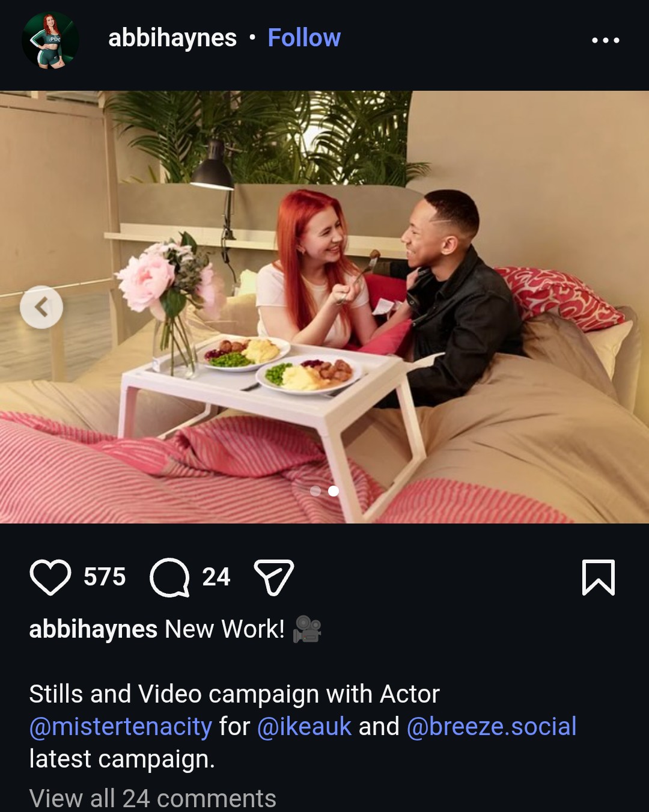
Task: Select the second carousel dot indicator
Action: [334, 491]
